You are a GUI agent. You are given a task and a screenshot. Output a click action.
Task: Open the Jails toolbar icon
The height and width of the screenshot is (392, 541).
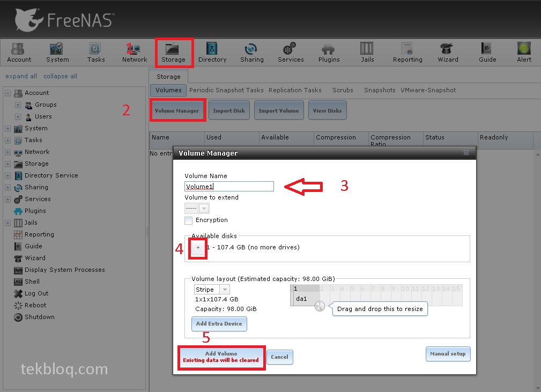pyautogui.click(x=367, y=53)
